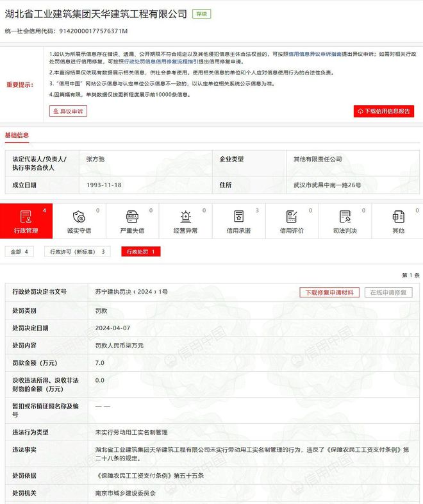Click the 违法事实 description text
This screenshot has width=423, height=504.
click(x=252, y=454)
